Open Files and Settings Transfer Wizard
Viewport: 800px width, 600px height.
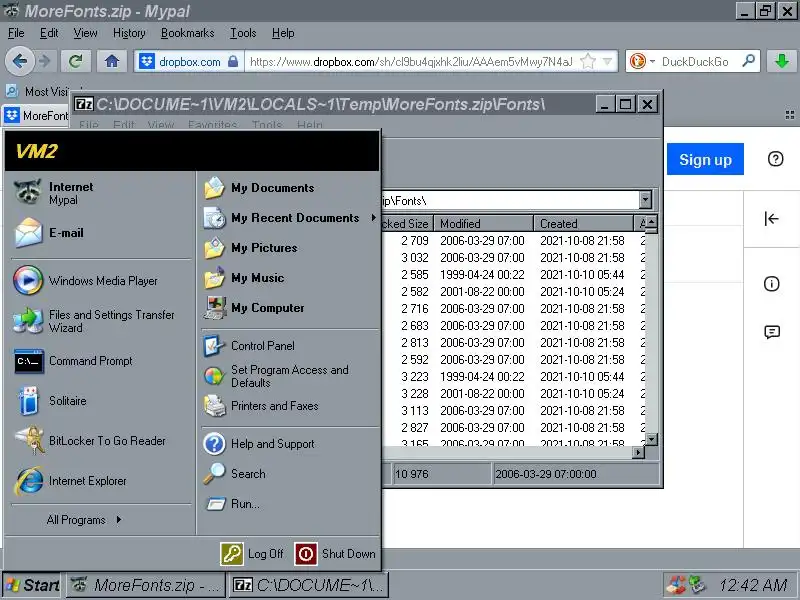(x=94, y=321)
